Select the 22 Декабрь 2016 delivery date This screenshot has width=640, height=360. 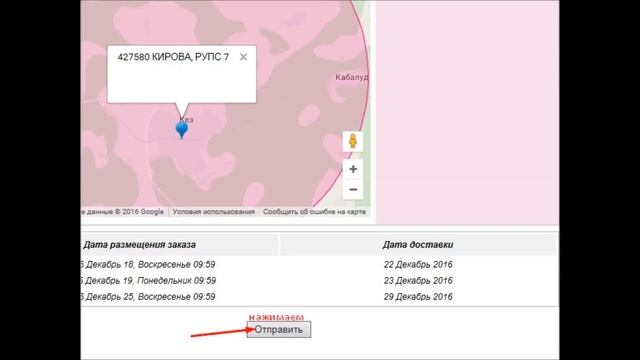coord(418,264)
